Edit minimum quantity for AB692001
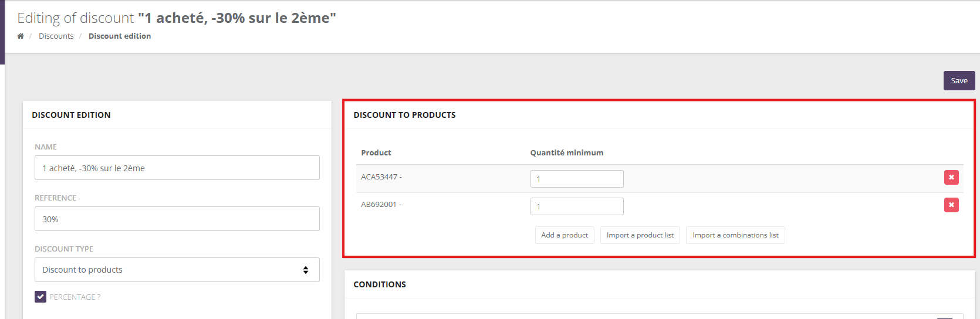 (x=576, y=206)
